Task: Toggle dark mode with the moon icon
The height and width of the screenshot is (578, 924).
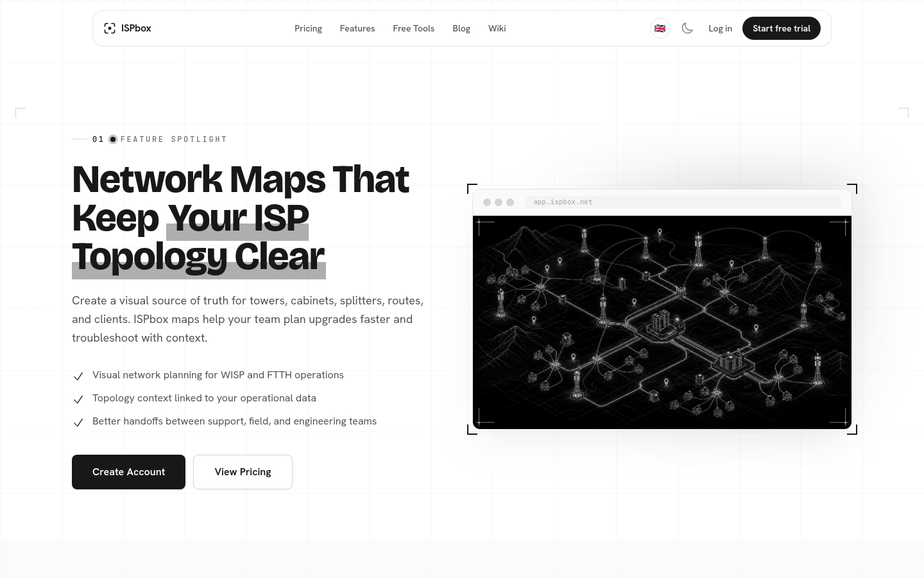Action: pyautogui.click(x=687, y=28)
